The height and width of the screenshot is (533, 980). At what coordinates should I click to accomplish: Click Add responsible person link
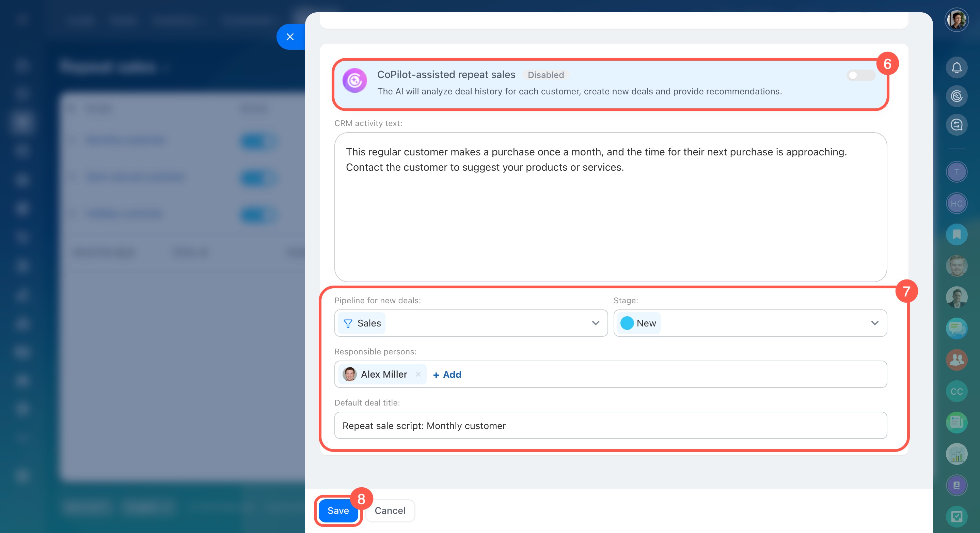click(x=447, y=374)
